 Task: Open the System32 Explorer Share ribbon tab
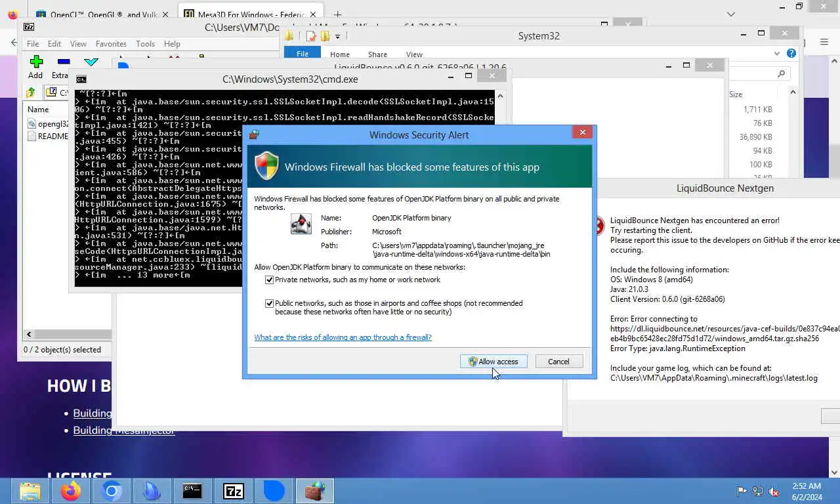pyautogui.click(x=377, y=54)
